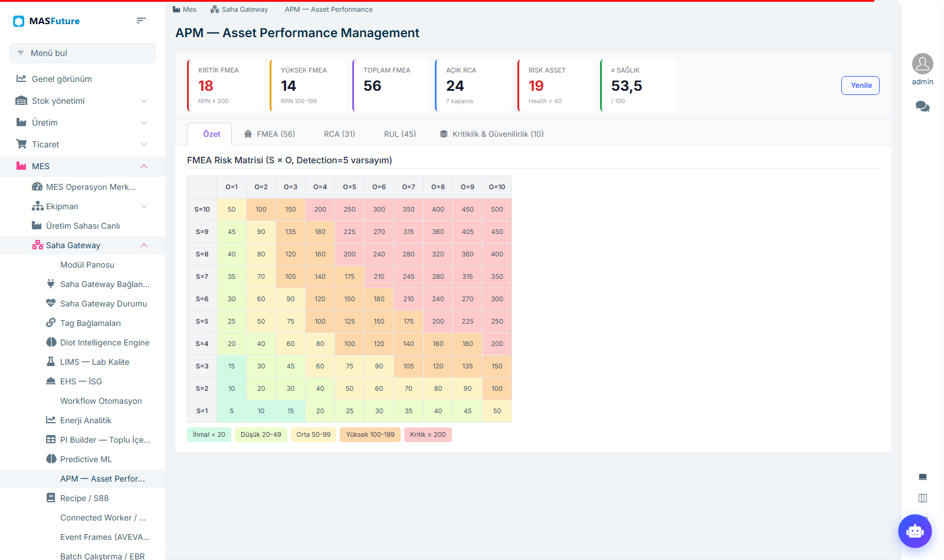Click the Stok yönetimi warehouse icon
This screenshot has height=560, width=944.
(21, 101)
